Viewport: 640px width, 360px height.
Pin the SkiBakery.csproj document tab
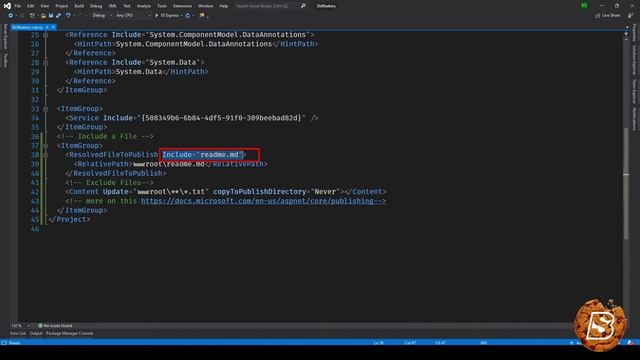(47, 27)
